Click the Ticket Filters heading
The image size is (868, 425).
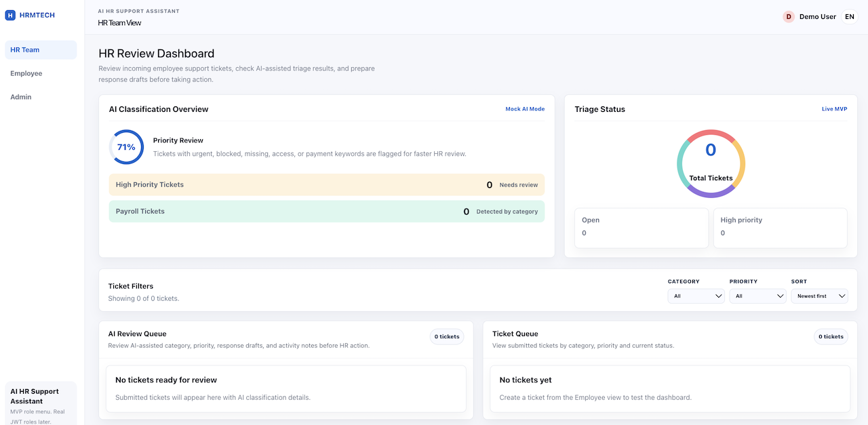(131, 286)
